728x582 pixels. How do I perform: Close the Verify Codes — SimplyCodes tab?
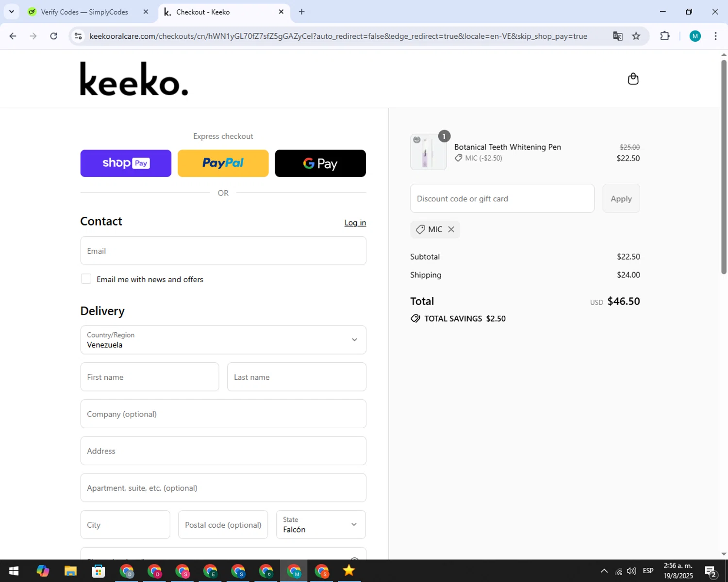(146, 12)
